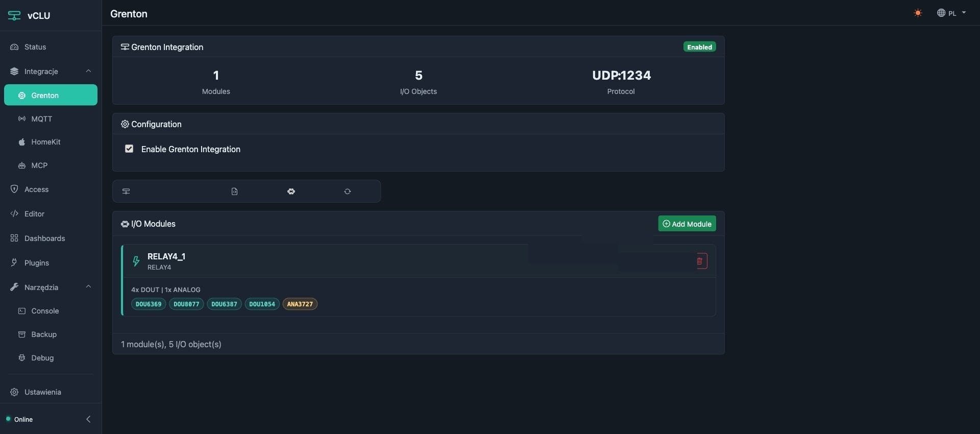Screen dimensions: 980x434
Task: Click the '1 module(s), 5 I/O object(s)' footer text
Action: [171, 344]
